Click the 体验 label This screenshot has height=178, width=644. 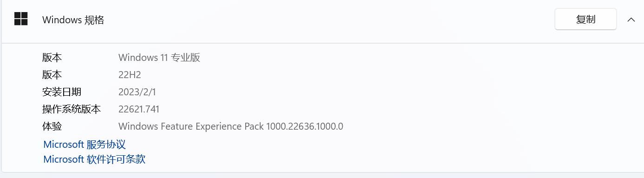[x=52, y=126]
